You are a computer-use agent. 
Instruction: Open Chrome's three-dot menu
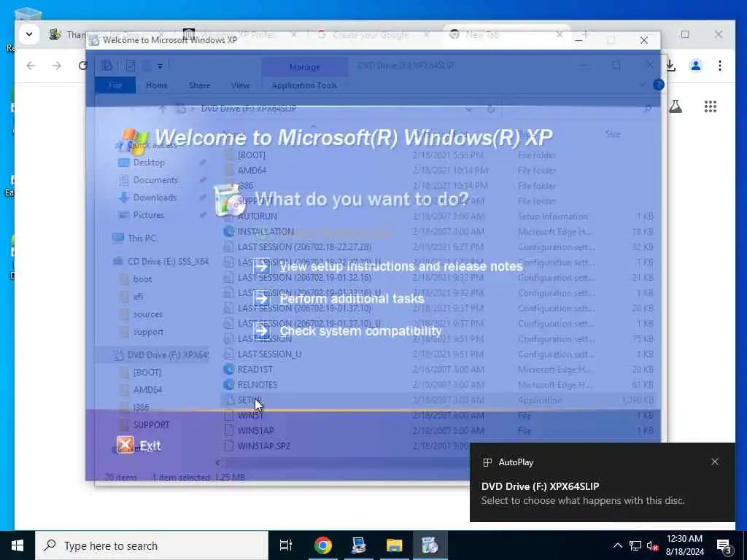(720, 65)
